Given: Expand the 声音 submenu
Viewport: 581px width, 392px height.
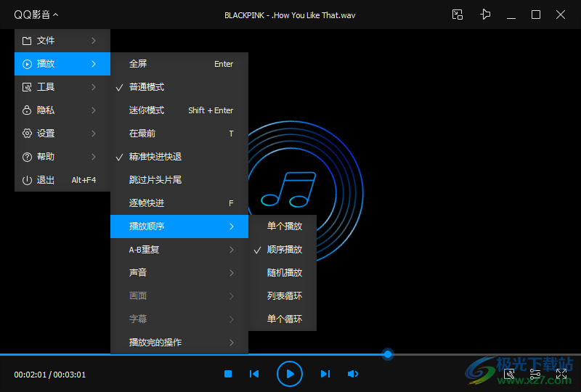Looking at the screenshot, I should [x=179, y=273].
